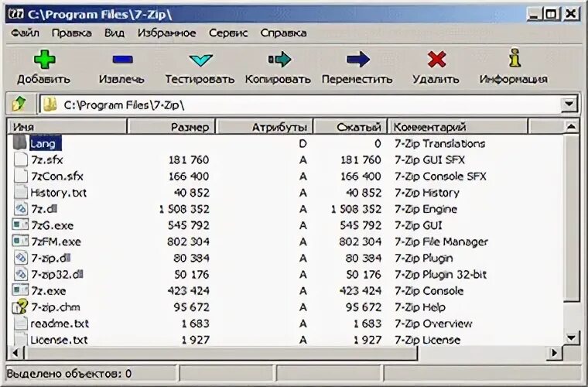
Task: Go up one folder level icon
Action: click(x=19, y=104)
